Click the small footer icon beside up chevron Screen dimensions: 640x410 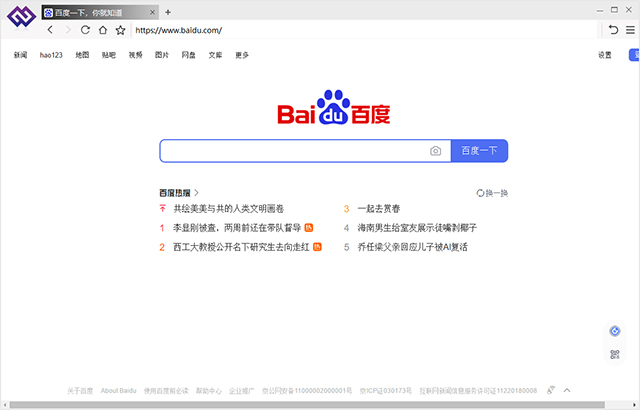pyautogui.click(x=551, y=390)
